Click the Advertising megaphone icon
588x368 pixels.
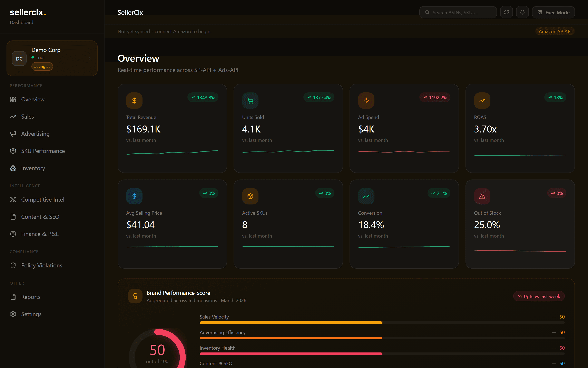click(13, 134)
